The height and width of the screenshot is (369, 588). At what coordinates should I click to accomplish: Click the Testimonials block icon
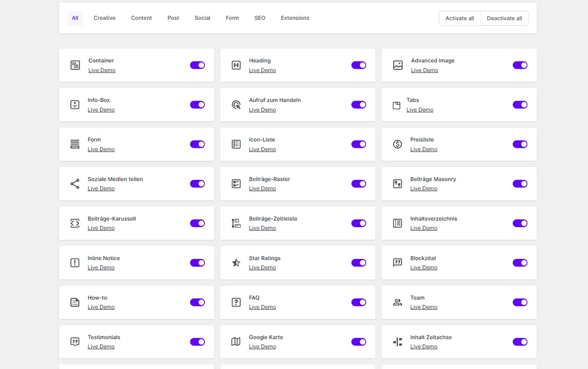click(x=75, y=342)
